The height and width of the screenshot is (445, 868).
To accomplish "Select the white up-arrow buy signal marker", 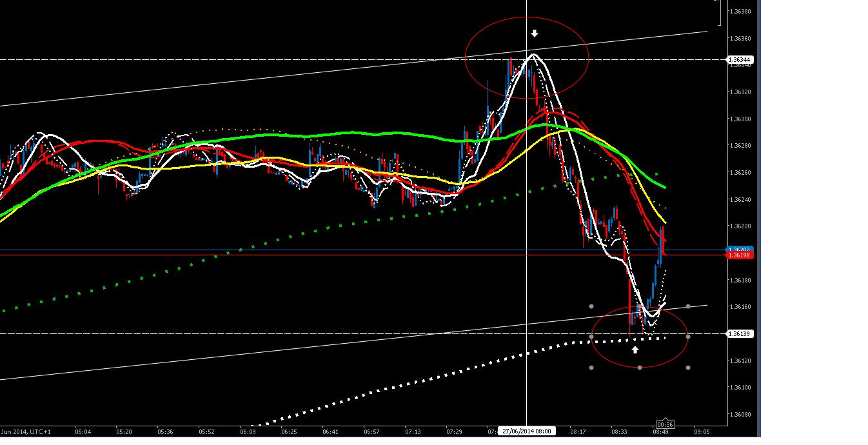I will [x=636, y=349].
